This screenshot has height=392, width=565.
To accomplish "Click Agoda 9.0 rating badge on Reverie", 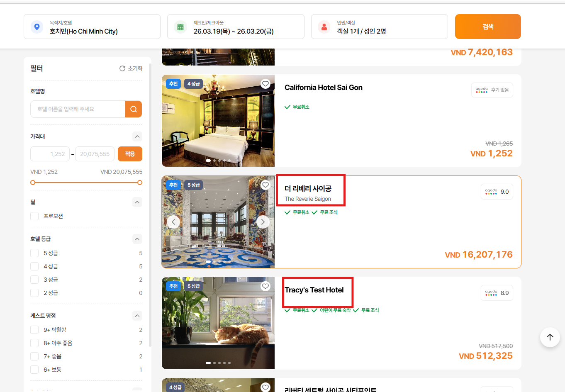I will [x=497, y=192].
